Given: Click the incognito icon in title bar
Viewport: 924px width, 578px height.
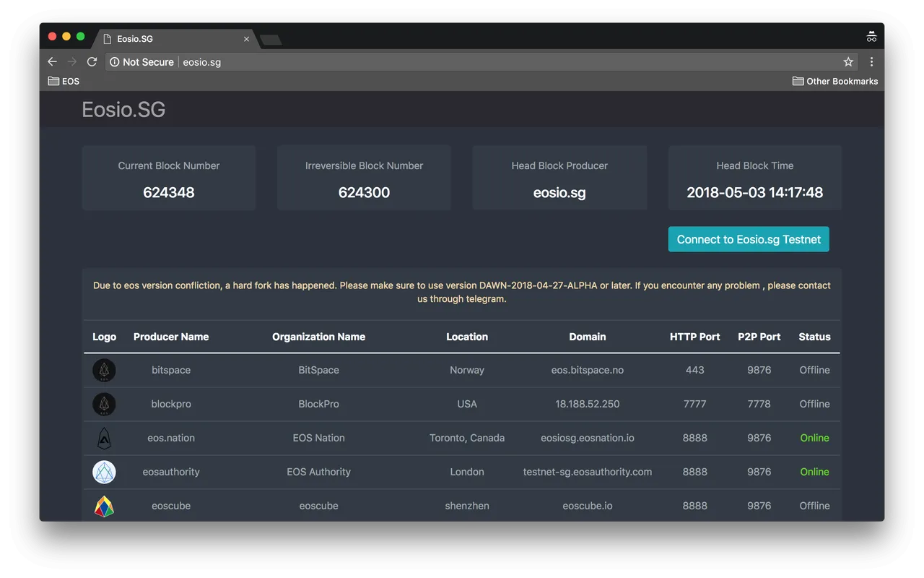Looking at the screenshot, I should click(871, 37).
